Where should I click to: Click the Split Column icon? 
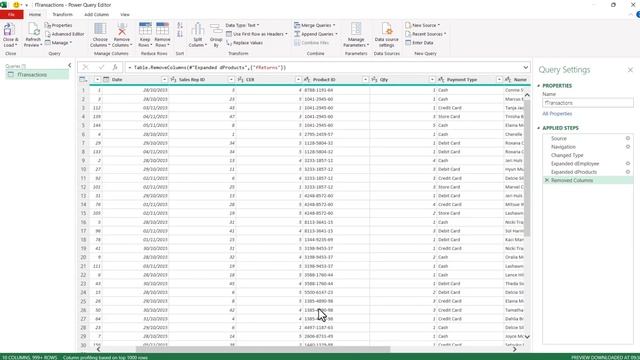[198, 29]
